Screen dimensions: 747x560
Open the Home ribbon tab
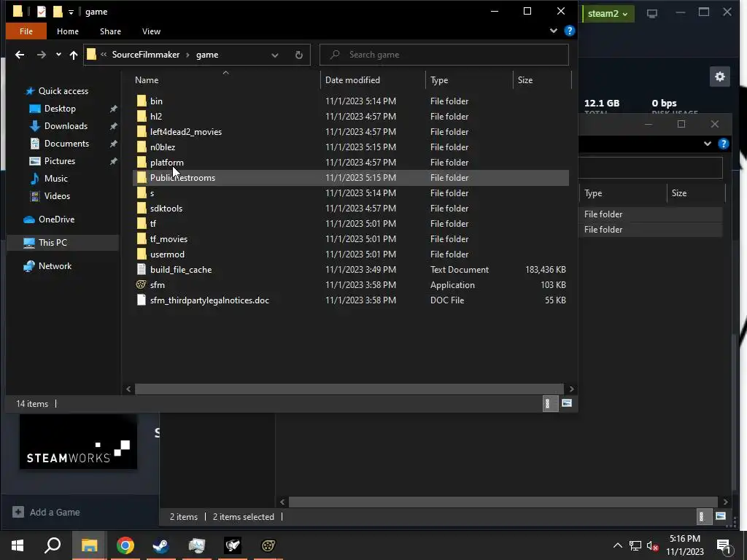68,31
